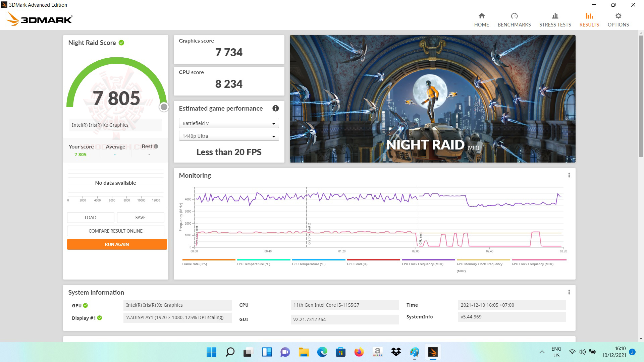Screen dimensions: 644x362
Task: Click the Display #1 validation check mark
Action: (100, 318)
